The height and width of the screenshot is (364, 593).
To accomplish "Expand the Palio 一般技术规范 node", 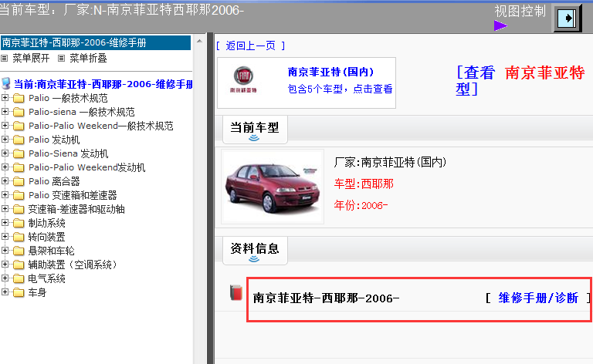I will [x=5, y=97].
